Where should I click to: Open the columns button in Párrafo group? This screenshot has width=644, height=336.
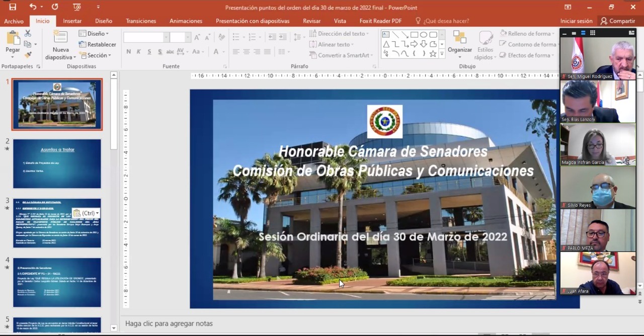point(285,52)
